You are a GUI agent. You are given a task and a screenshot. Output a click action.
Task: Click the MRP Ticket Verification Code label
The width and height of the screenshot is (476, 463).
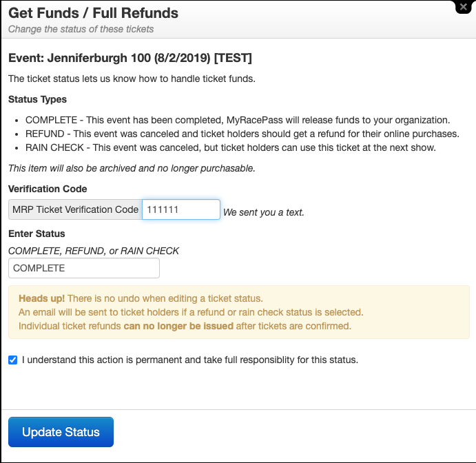point(75,209)
